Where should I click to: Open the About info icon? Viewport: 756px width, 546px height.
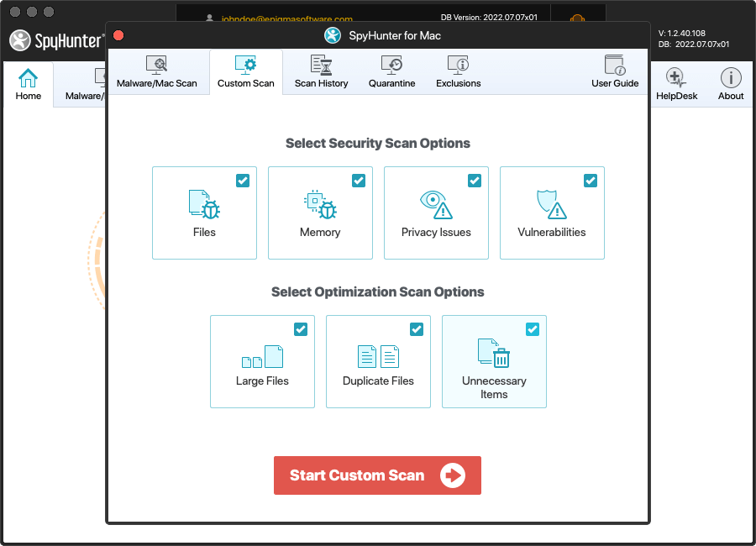(x=731, y=78)
